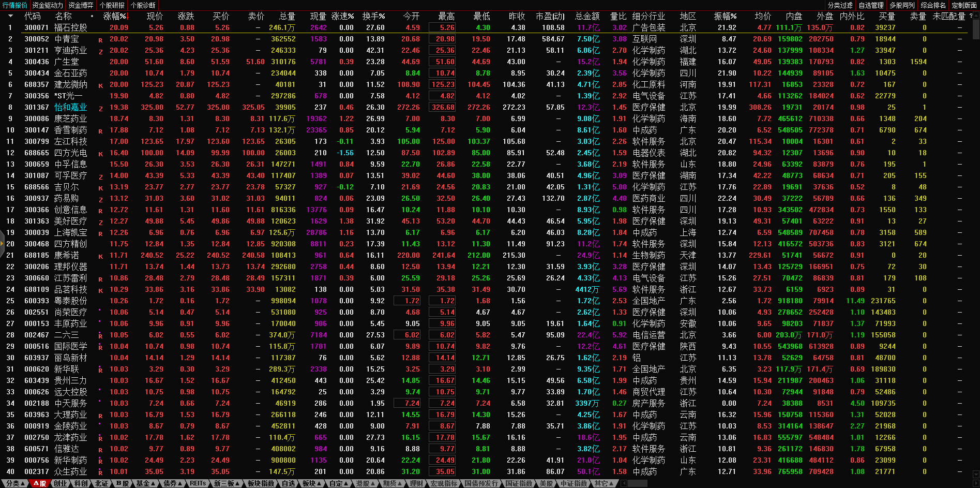Click the 定制版面 button
The width and height of the screenshot is (980, 488).
click(964, 5)
